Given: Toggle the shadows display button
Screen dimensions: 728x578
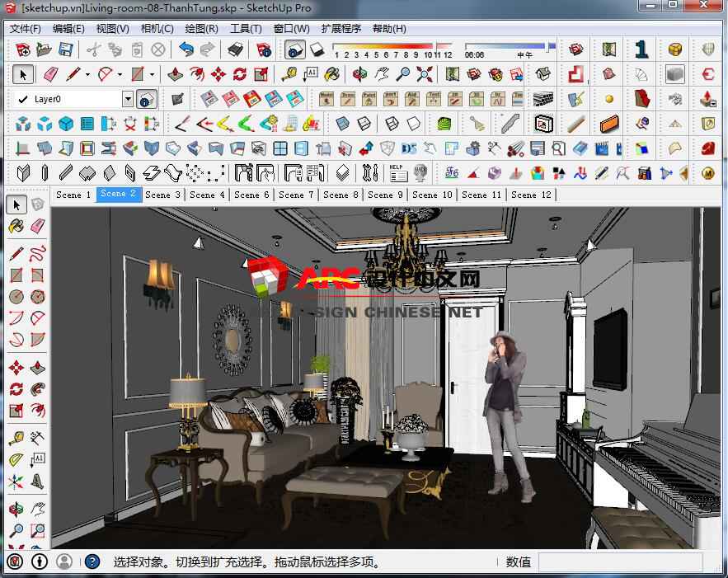Looking at the screenshot, I should tap(296, 49).
